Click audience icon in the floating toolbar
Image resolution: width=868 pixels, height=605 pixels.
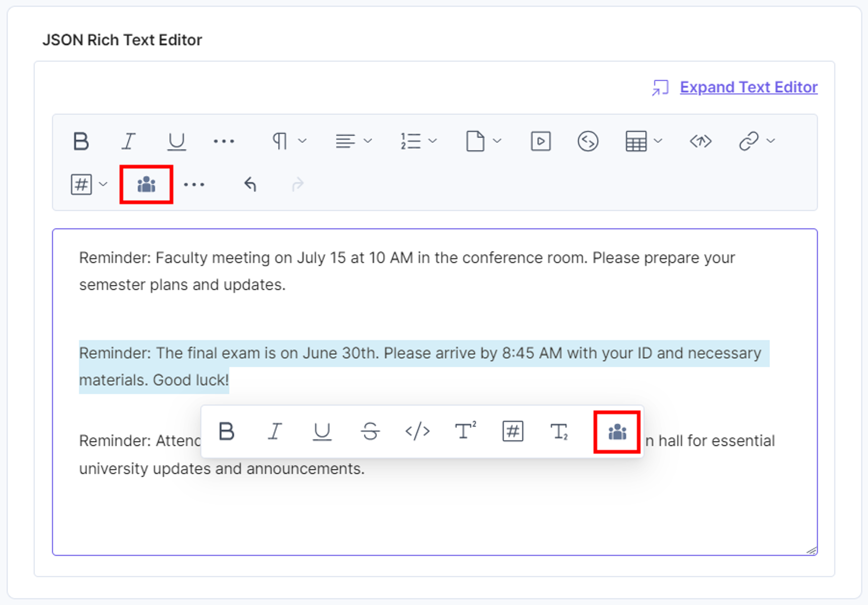(617, 432)
